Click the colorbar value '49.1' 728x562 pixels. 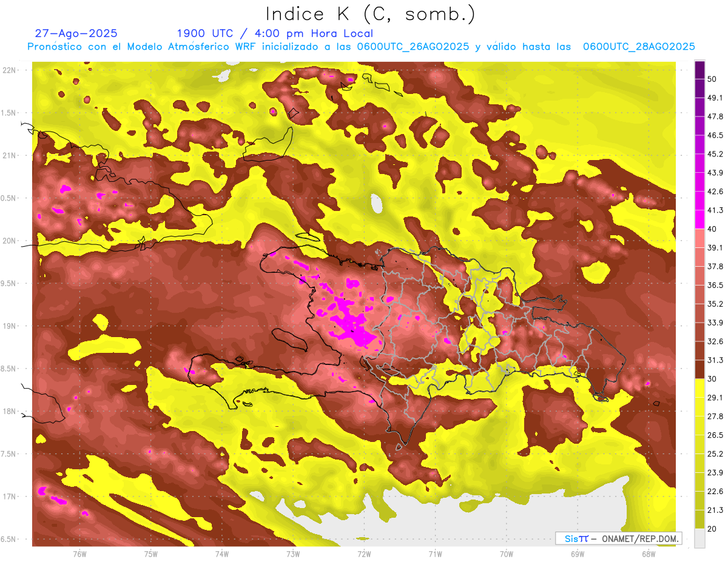(x=715, y=98)
